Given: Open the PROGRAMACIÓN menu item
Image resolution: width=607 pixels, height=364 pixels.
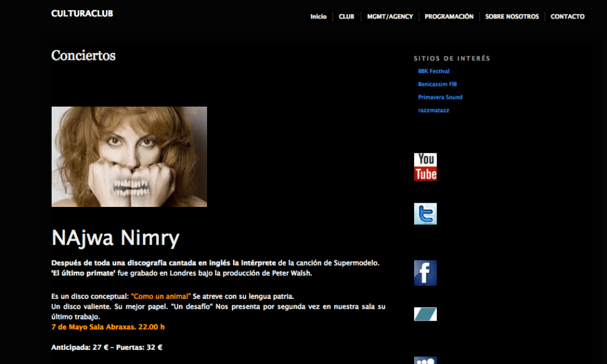Looking at the screenshot, I should coord(449,17).
